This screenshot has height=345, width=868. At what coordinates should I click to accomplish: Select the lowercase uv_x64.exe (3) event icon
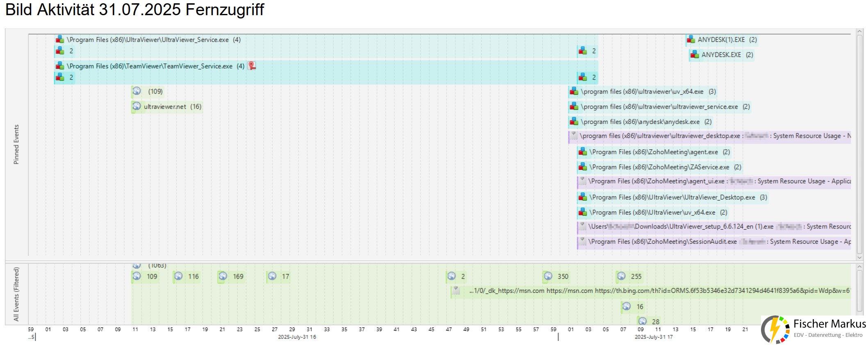coord(574,91)
